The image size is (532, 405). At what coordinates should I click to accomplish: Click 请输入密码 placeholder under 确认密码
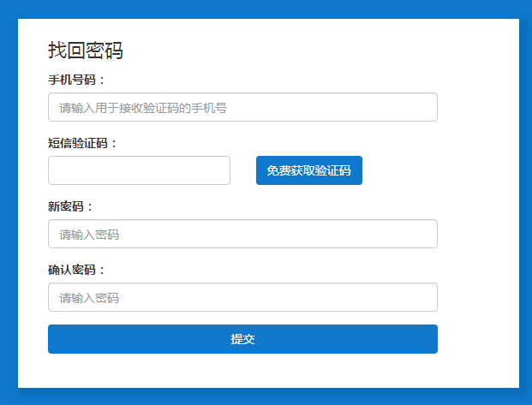point(89,298)
